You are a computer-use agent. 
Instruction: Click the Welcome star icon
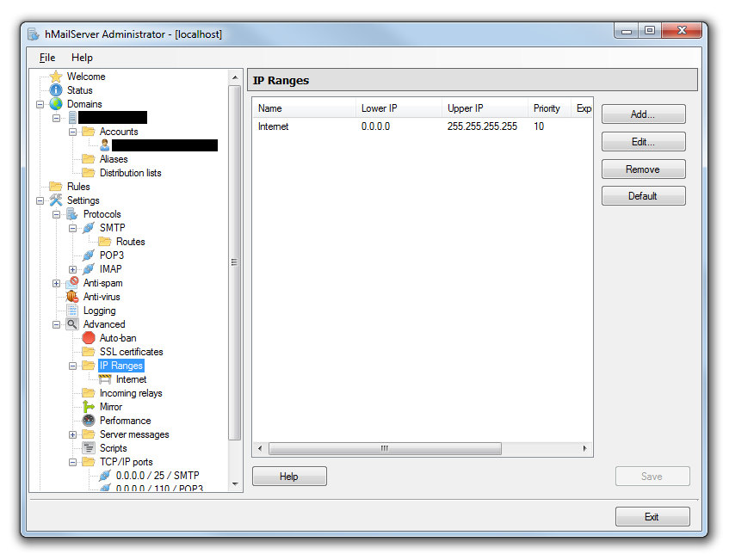point(56,77)
